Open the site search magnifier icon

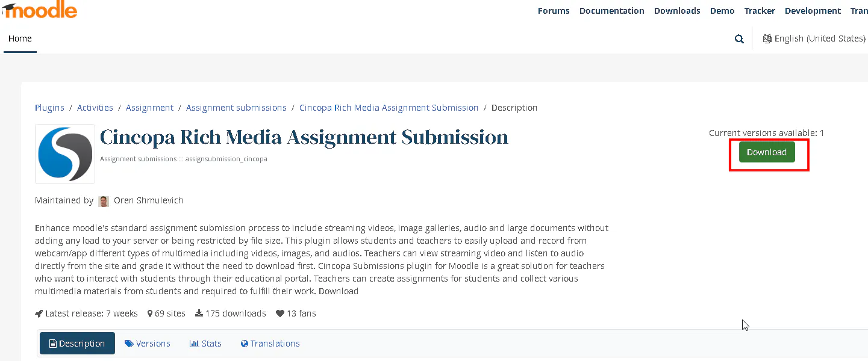[739, 39]
